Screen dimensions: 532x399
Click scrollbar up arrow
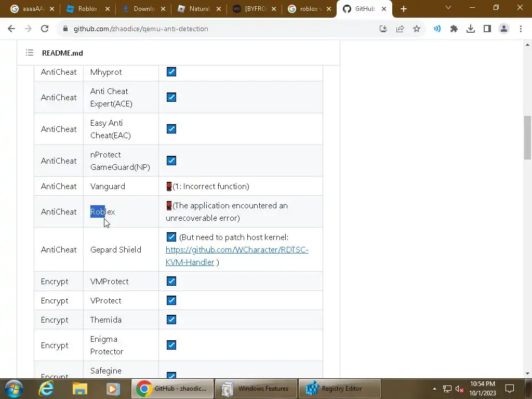[x=527, y=45]
